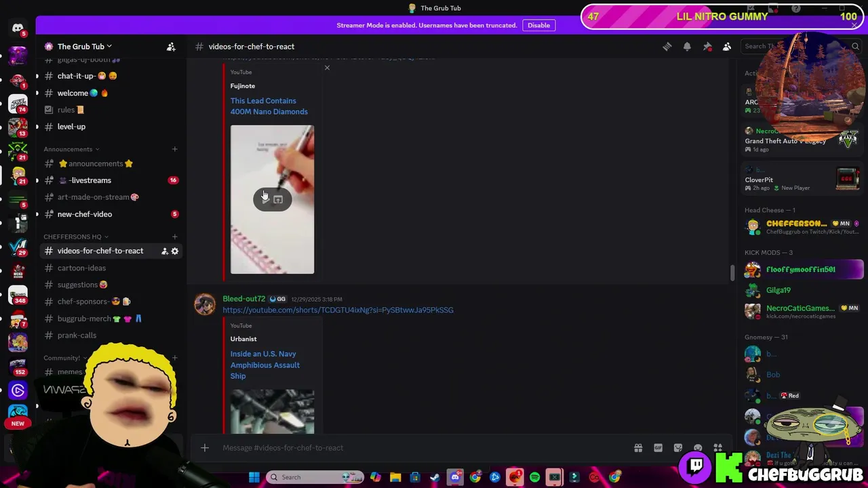The width and height of the screenshot is (868, 488).
Task: Open CloverPit activity card
Action: (803, 180)
